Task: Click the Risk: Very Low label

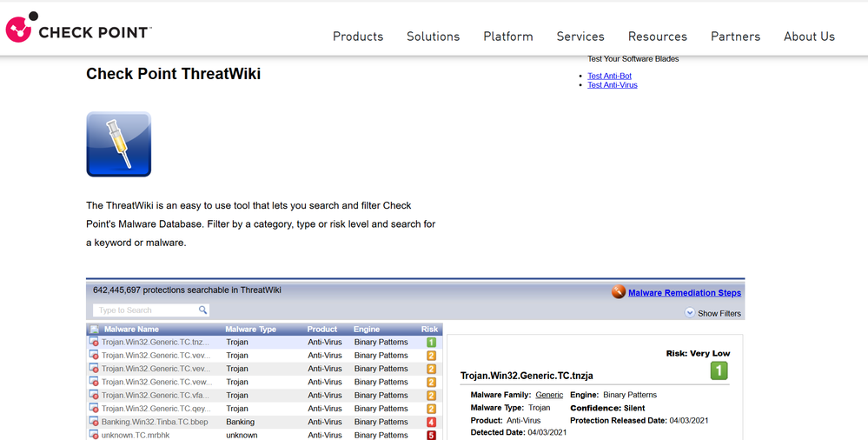Action: [698, 354]
